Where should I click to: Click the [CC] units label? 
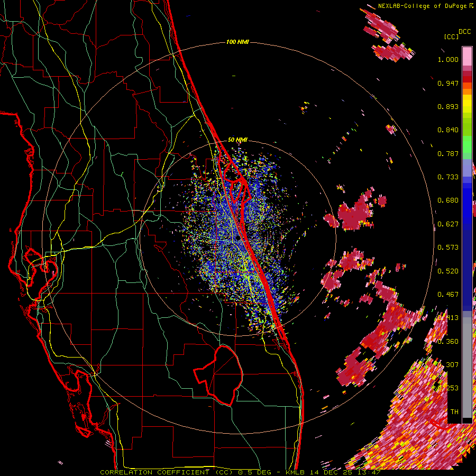(452, 36)
